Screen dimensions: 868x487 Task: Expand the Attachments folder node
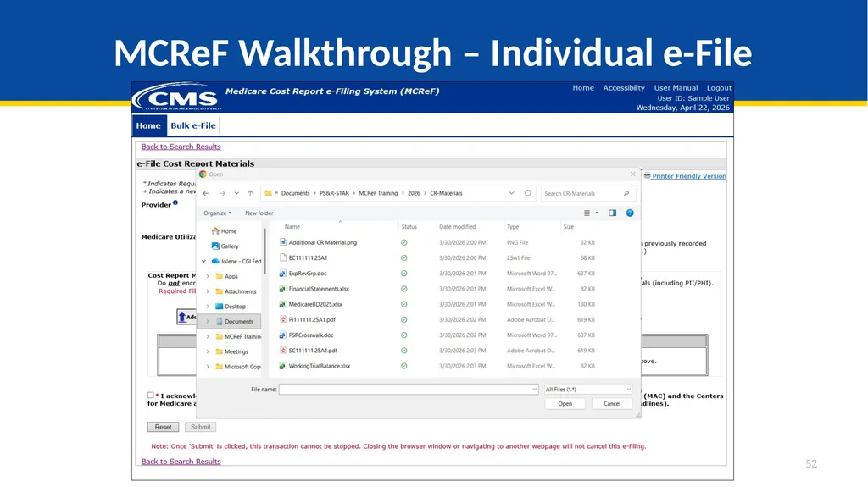point(208,291)
